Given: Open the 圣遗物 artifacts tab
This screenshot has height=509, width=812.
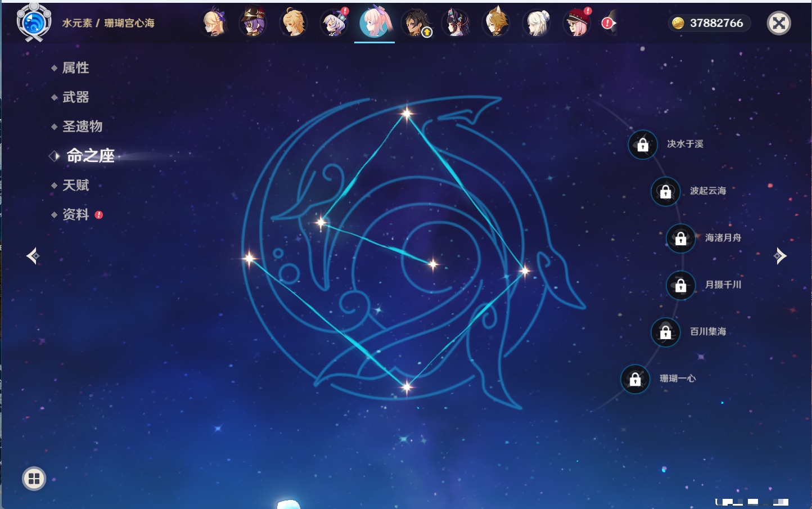Looking at the screenshot, I should (x=82, y=127).
